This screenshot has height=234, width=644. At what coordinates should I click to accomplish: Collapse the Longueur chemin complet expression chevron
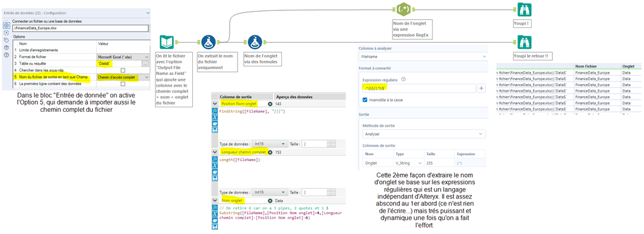tap(215, 152)
